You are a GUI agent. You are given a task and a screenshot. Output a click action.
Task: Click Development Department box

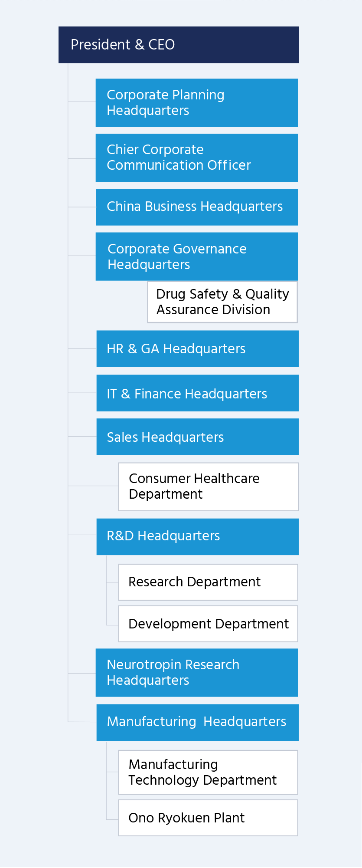pyautogui.click(x=208, y=624)
